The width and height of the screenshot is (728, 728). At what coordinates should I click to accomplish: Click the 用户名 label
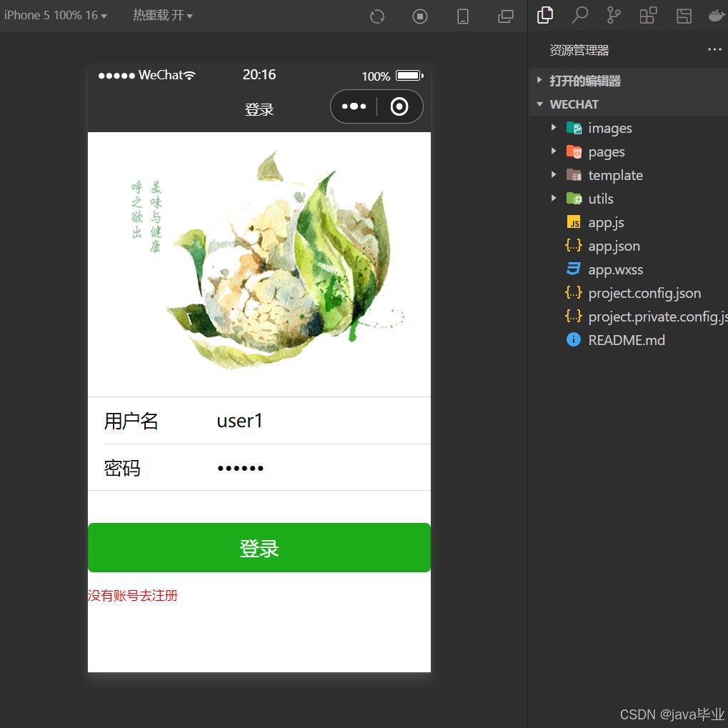[131, 421]
